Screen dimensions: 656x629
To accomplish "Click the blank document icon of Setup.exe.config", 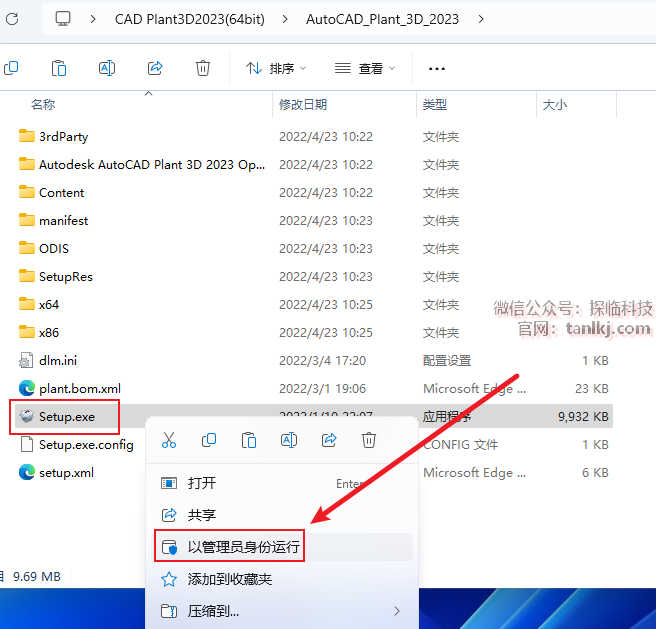I will pos(27,444).
